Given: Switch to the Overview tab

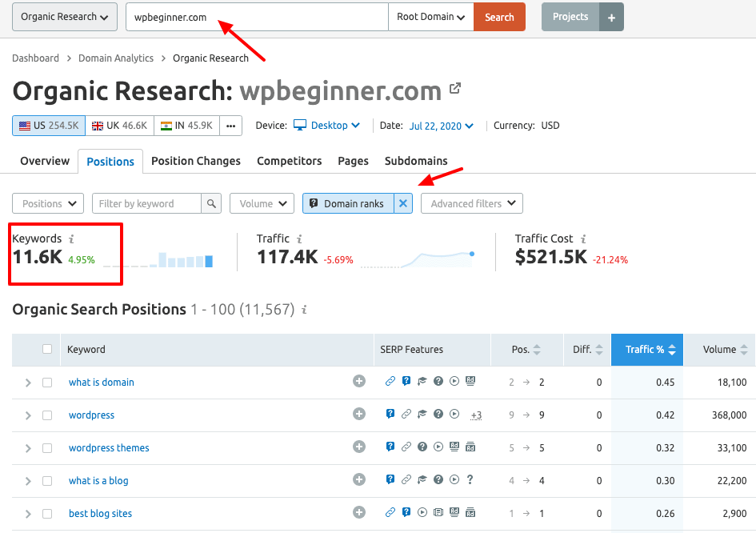Looking at the screenshot, I should 45,161.
